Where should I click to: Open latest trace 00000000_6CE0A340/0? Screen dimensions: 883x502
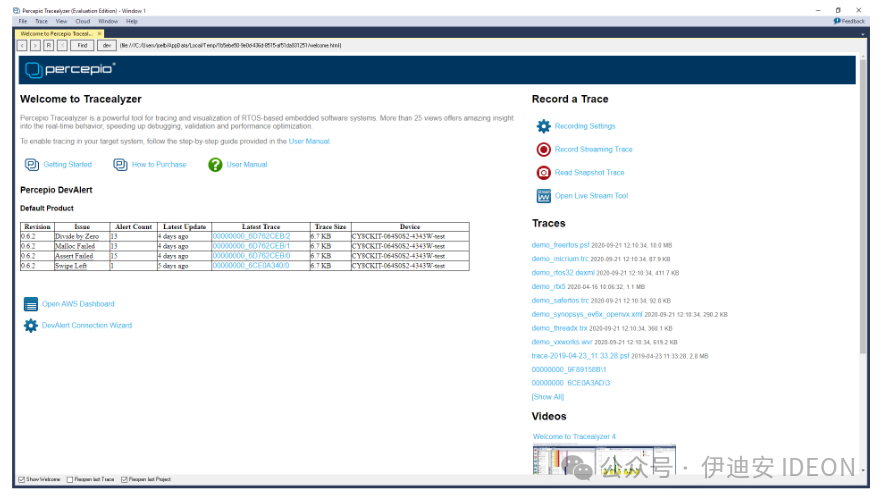point(251,265)
